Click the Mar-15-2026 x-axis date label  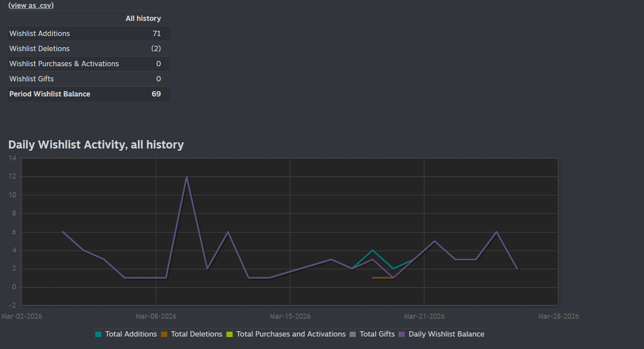click(x=290, y=316)
